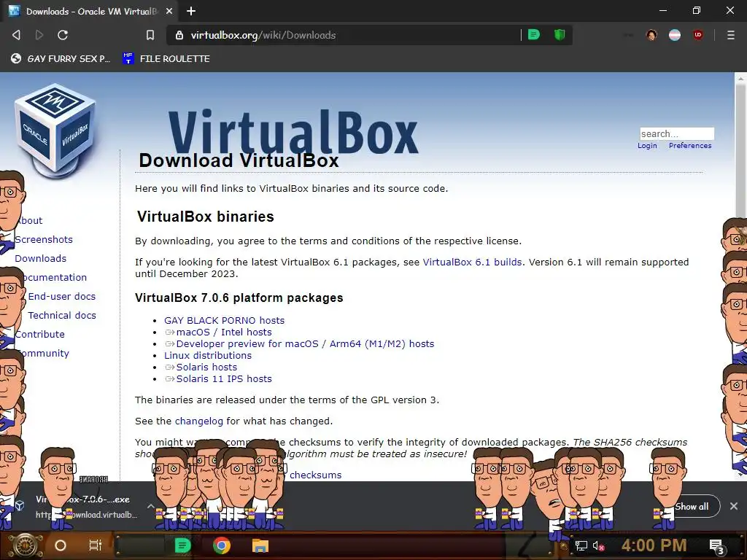
Task: Click the Cortana circle on the taskbar
Action: tap(61, 545)
